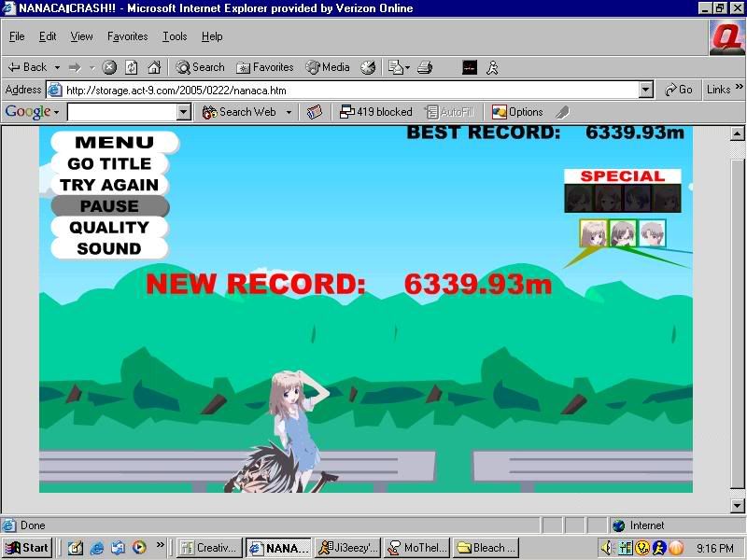Viewport: 747px width, 560px height.
Task: Click the first pink-haired character portrait
Action: [593, 233]
